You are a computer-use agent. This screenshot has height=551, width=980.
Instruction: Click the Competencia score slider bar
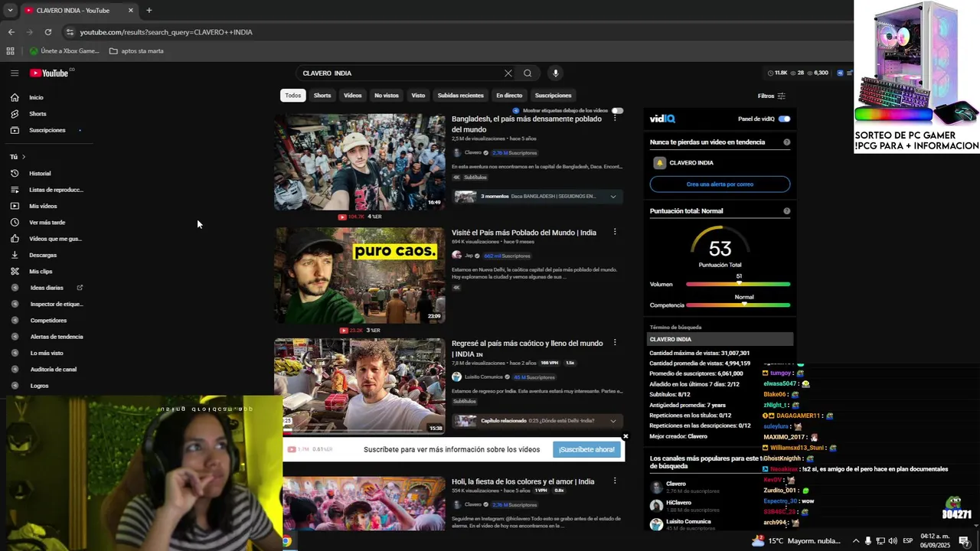738,305
